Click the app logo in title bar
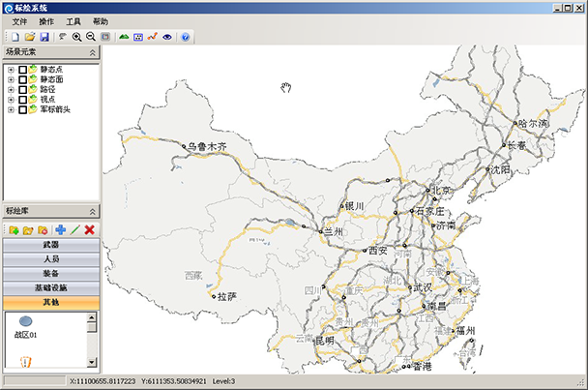 9,8
